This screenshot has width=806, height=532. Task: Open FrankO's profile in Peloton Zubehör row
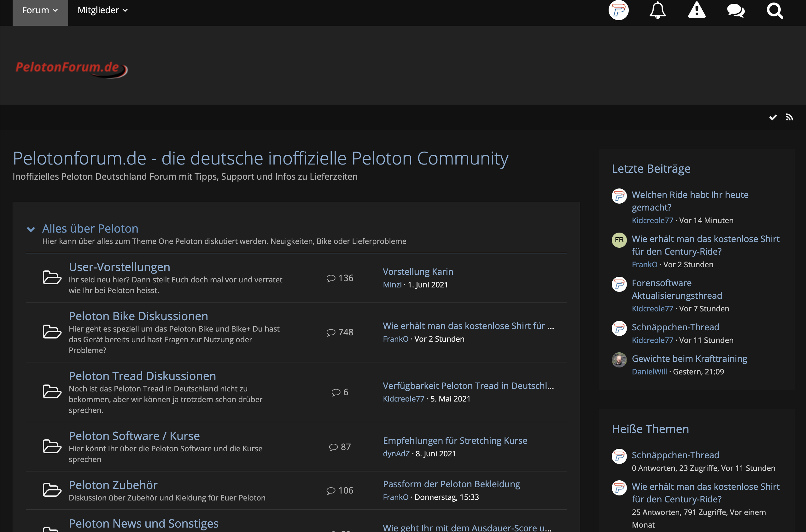coord(396,497)
